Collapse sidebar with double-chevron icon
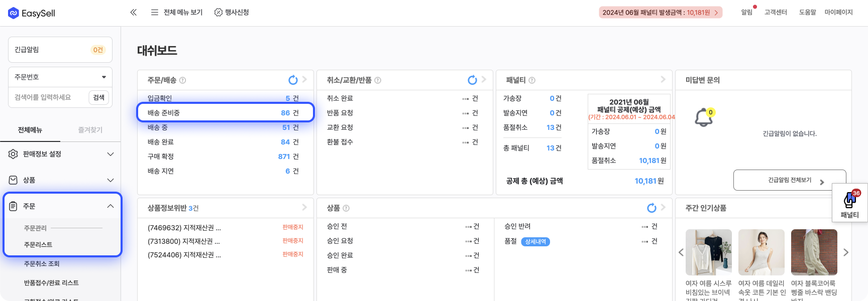 (x=133, y=13)
